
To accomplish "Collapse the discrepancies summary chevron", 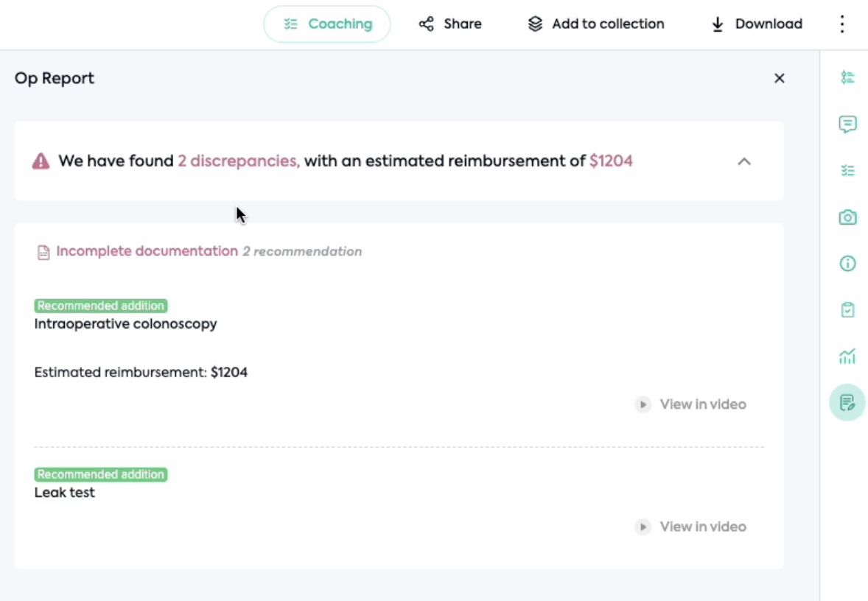I will coord(744,161).
